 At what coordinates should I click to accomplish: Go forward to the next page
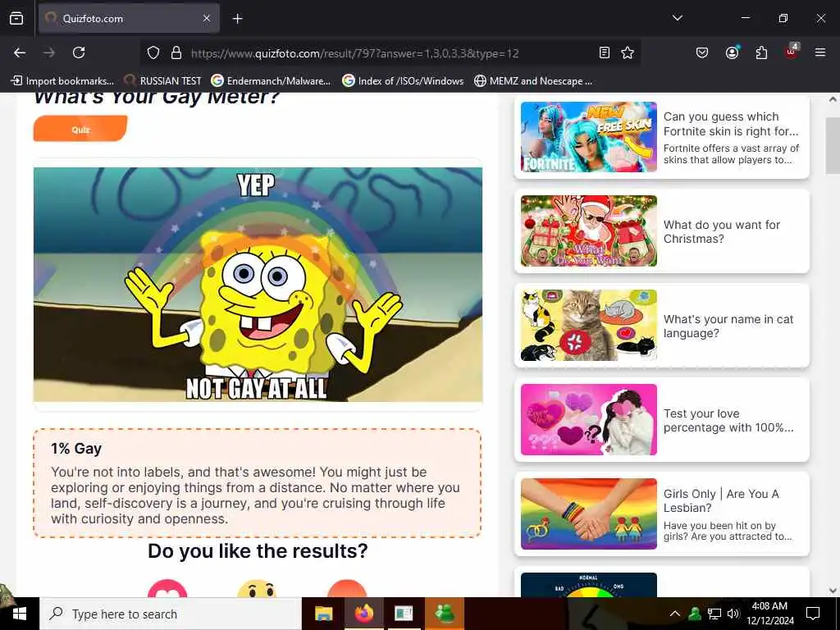pyautogui.click(x=49, y=52)
